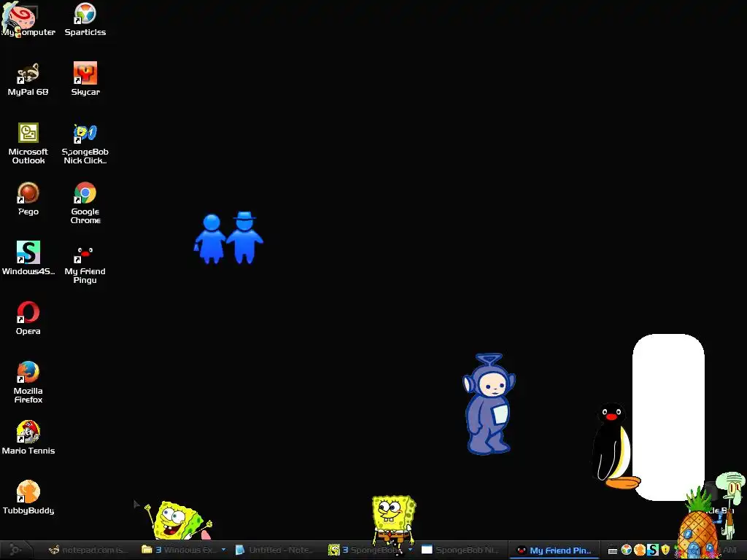747x560 pixels.
Task: Launch the TubbyBuddy desktop shortcut
Action: [28, 498]
